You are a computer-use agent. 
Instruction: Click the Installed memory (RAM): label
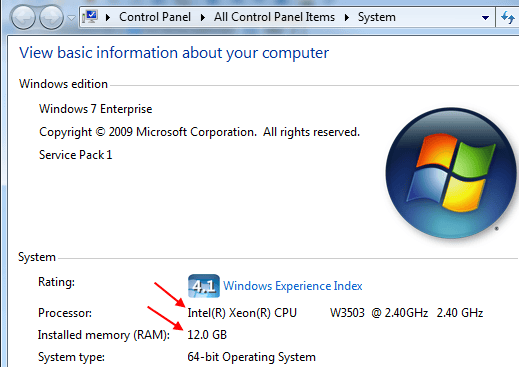coord(104,335)
